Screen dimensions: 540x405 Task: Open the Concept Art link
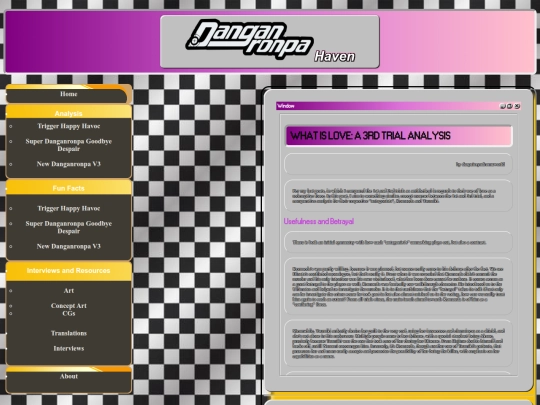coord(69,306)
